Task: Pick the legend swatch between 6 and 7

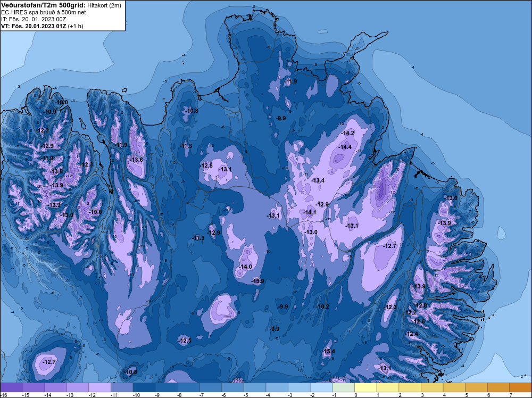Action: tap(499, 387)
